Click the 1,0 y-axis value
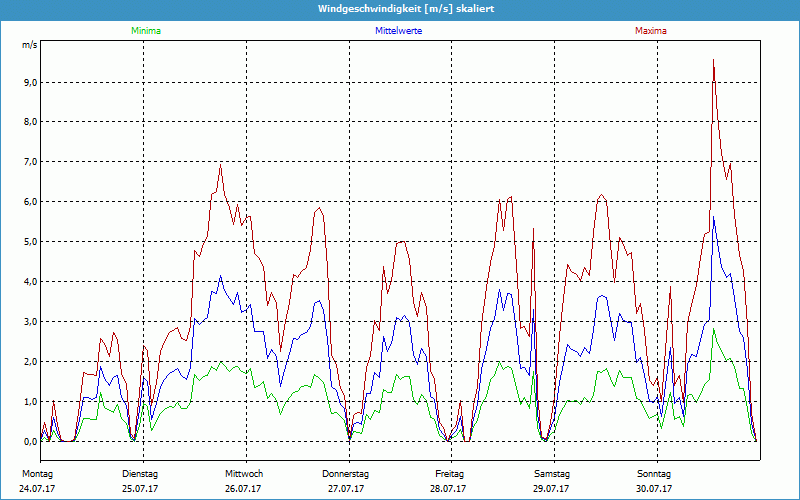Screen dimensions: 800x500 (31, 402)
